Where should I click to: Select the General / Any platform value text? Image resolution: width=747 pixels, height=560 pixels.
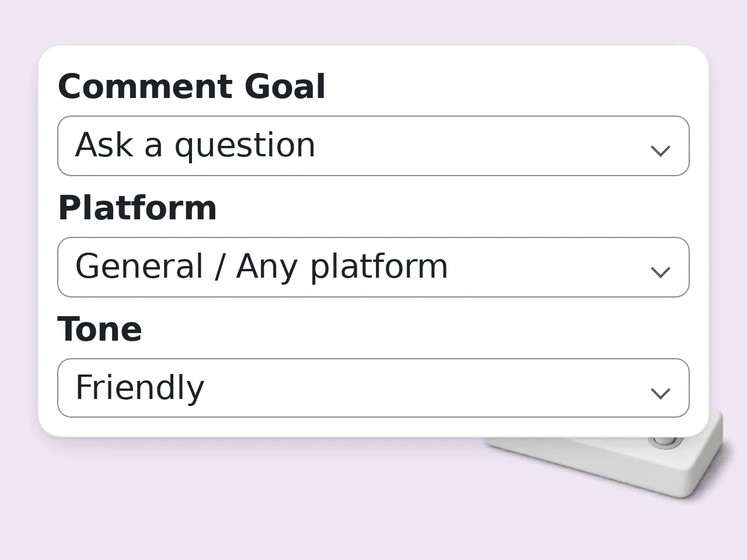[261, 267]
